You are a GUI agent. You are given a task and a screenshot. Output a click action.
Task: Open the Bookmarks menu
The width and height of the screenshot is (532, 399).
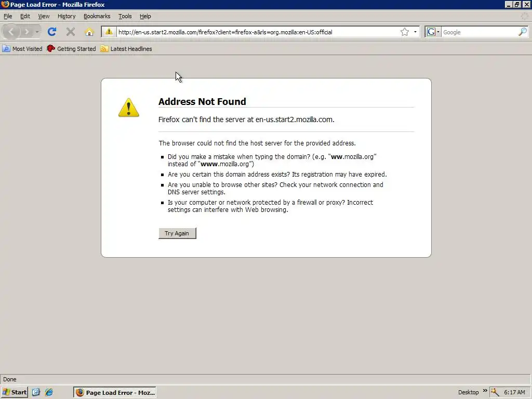(x=97, y=16)
